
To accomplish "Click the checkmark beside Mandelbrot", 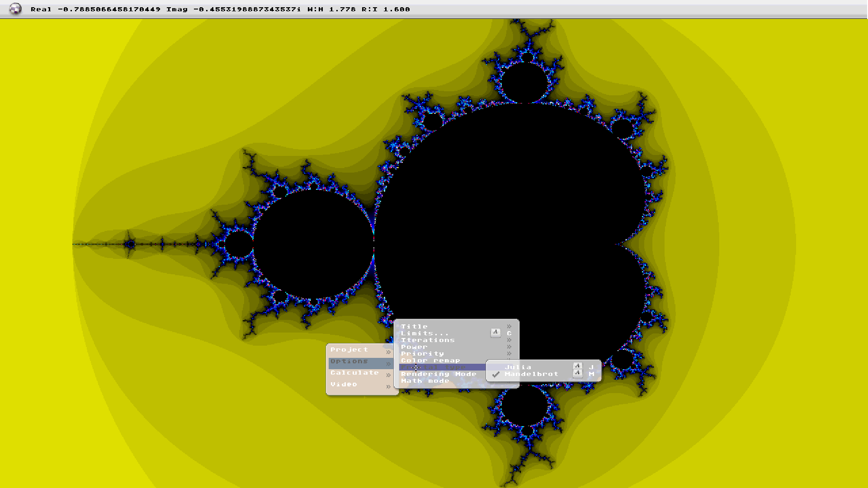I will (x=496, y=374).
